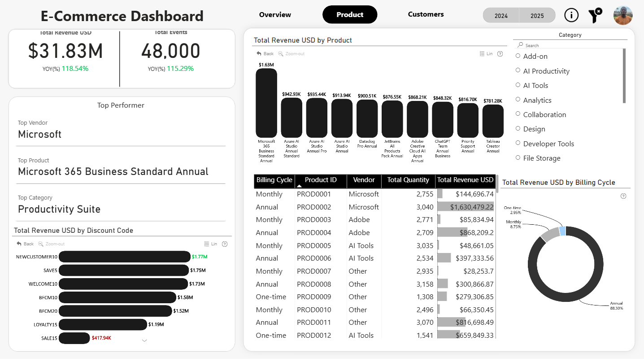Select the Adobe Creative Cloud All Apps bar
This screenshot has width=644, height=362.
coord(418,119)
